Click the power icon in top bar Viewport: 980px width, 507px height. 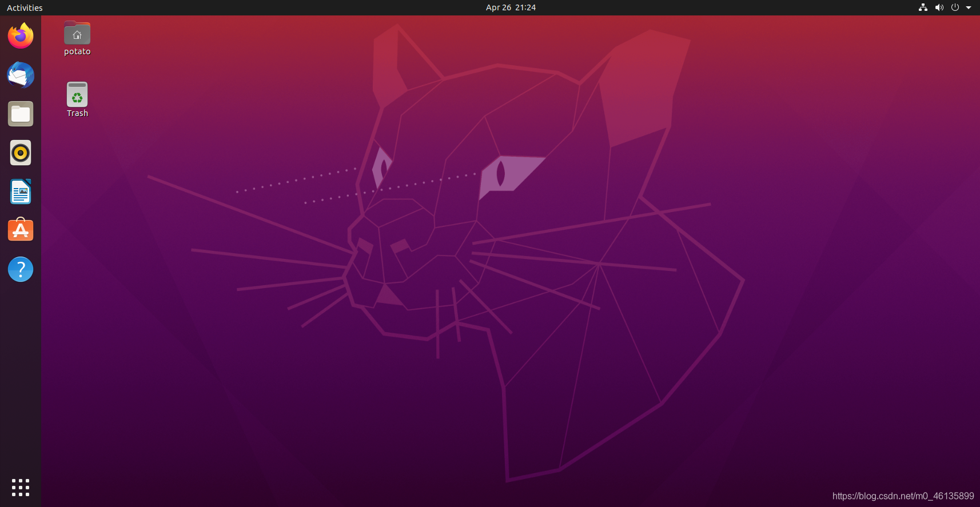(x=955, y=7)
